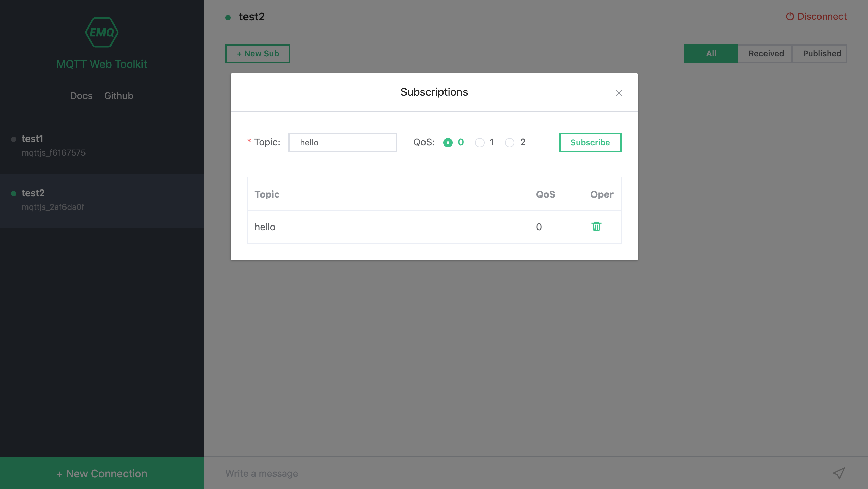Screen dimensions: 868x489
Task: Select QoS 2 radio button
Action: [509, 143]
